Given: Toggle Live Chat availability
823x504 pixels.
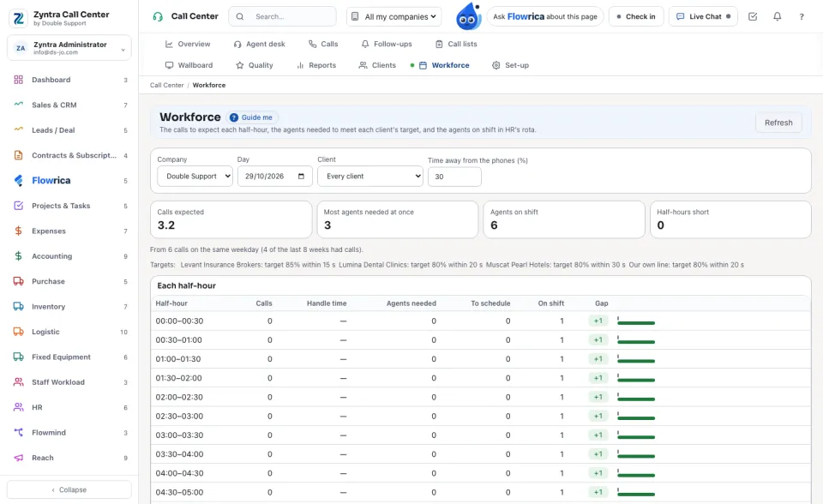Looking at the screenshot, I should [x=703, y=17].
